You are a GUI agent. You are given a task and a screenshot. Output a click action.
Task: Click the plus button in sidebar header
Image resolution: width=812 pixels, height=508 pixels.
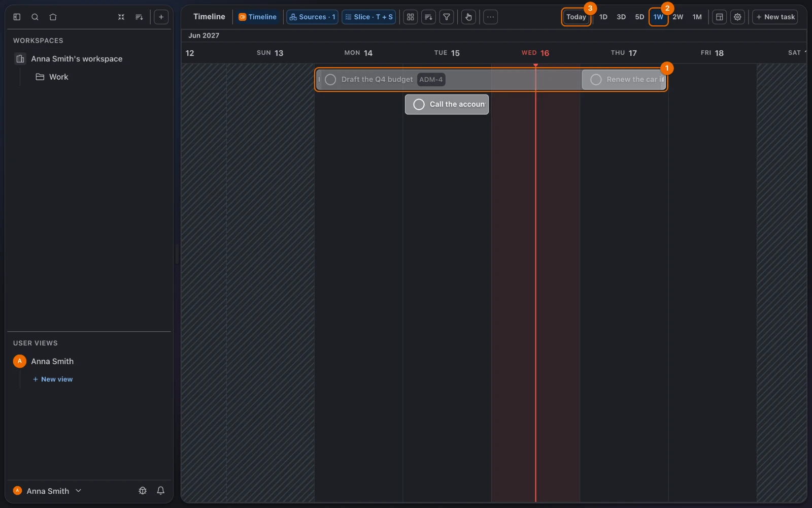(161, 17)
